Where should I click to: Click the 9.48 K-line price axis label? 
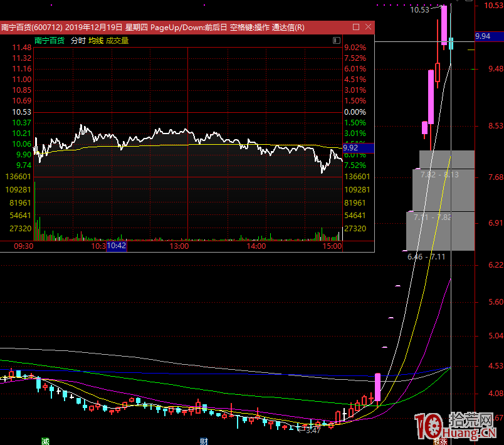coord(496,69)
